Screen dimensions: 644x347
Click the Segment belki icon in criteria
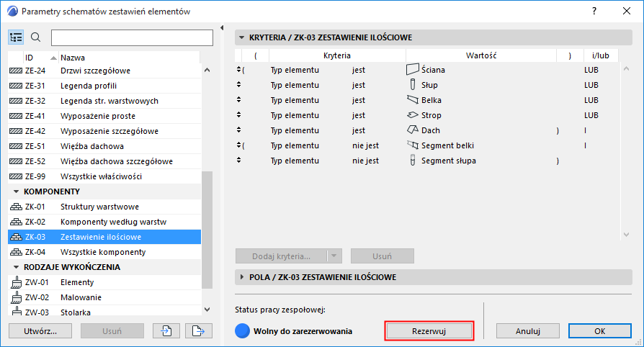coord(413,145)
